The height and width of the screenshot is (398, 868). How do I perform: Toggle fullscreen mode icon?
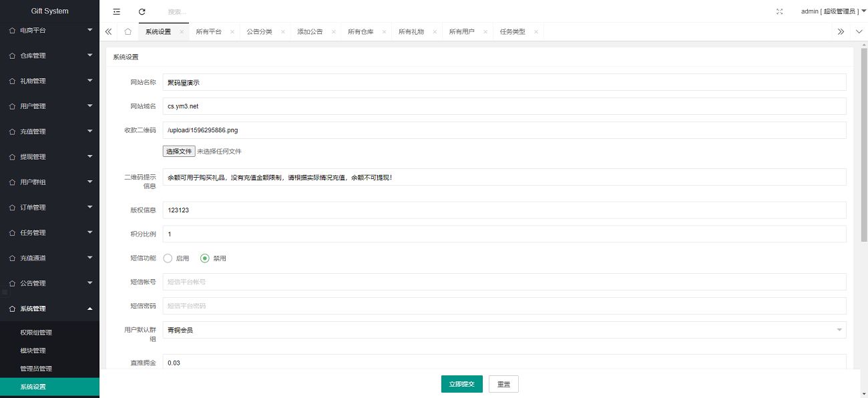click(780, 11)
